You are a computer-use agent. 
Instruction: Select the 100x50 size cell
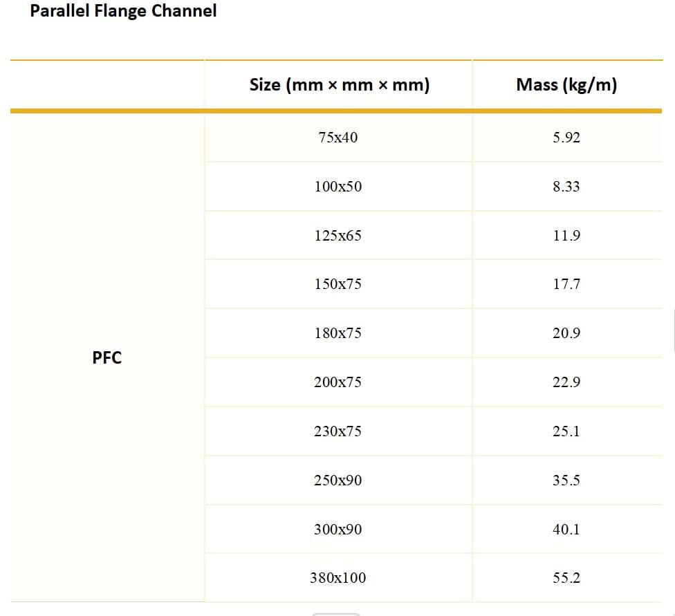(338, 187)
